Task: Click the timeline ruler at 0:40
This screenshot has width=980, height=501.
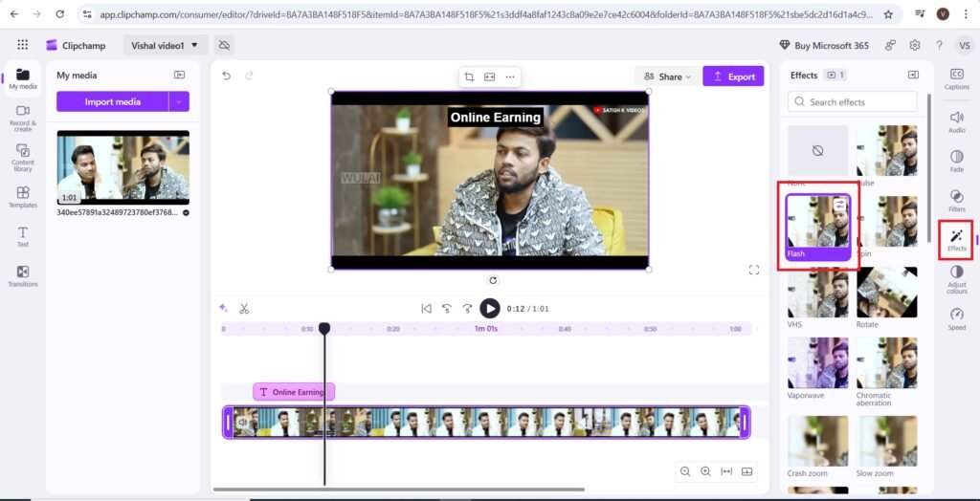Action: 565,329
